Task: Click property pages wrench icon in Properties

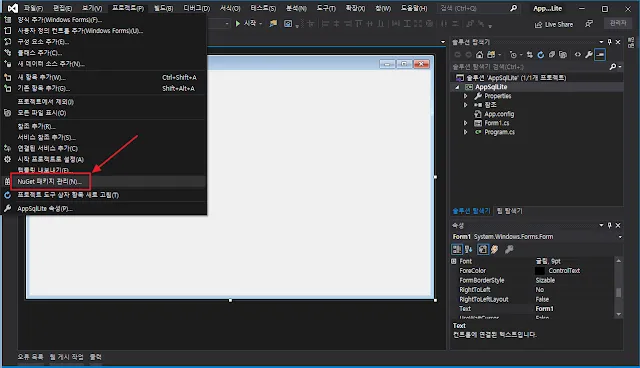Action: (x=509, y=249)
